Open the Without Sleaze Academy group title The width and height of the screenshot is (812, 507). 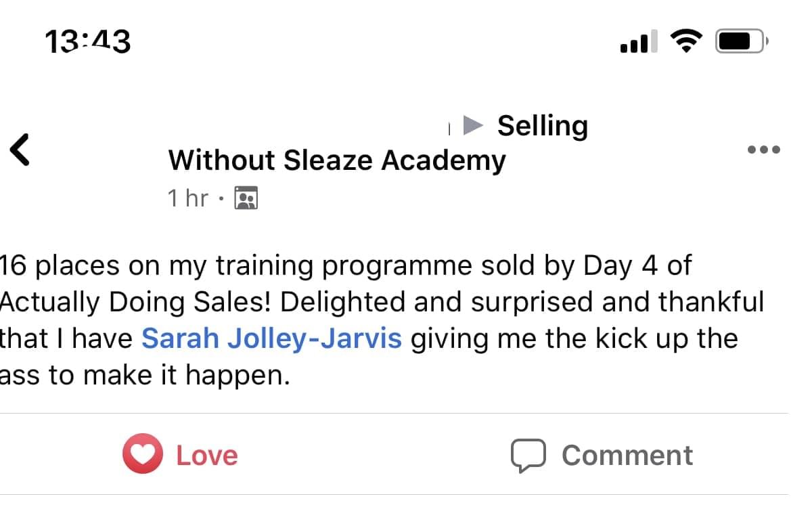point(337,161)
